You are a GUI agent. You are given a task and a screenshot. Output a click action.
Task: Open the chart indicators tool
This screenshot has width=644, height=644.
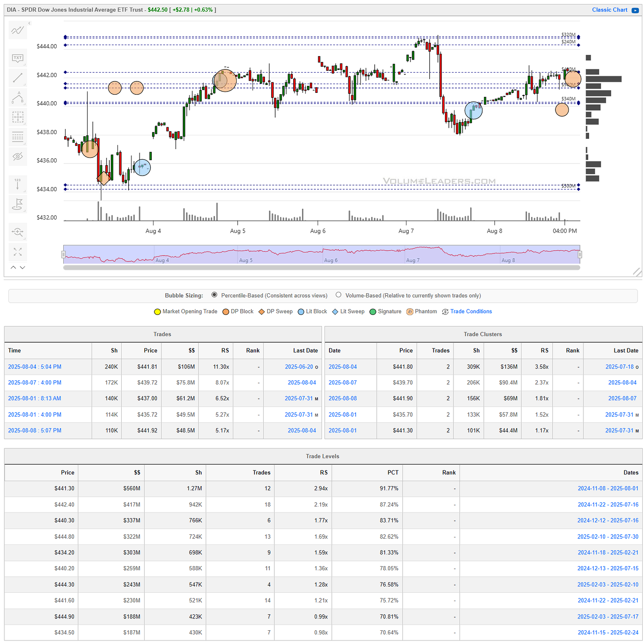pyautogui.click(x=18, y=31)
